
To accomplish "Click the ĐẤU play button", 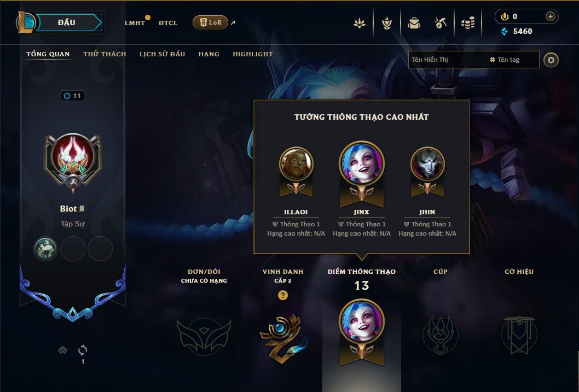I will coord(66,22).
